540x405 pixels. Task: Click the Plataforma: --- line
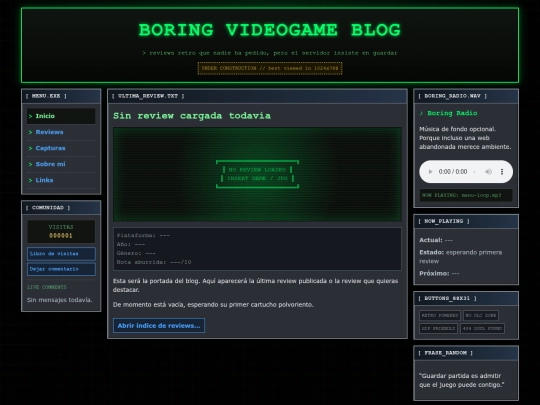click(143, 236)
